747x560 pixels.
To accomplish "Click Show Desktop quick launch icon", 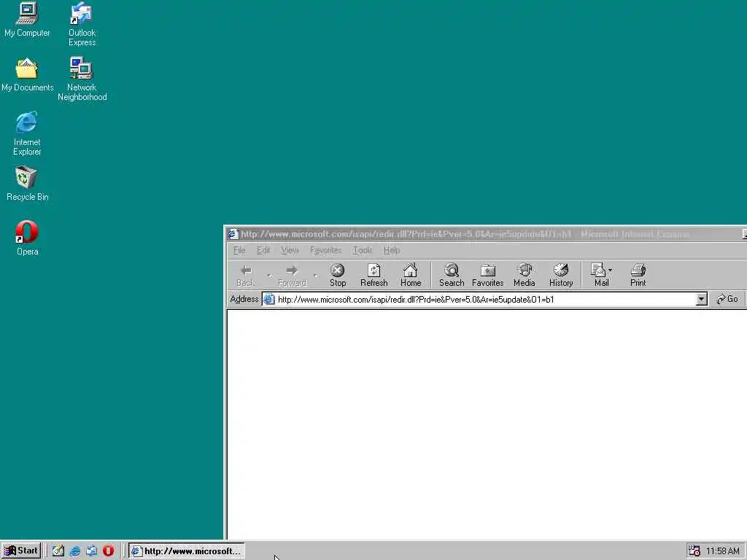I will [58, 551].
